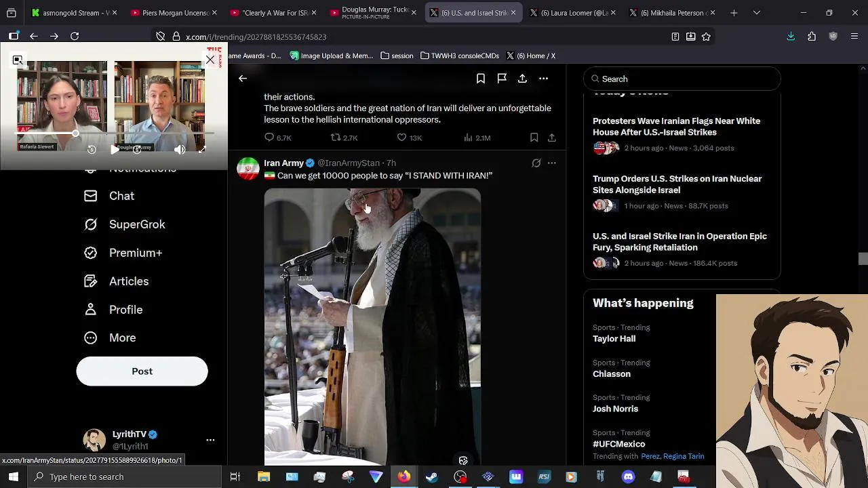Viewport: 868px width, 488px height.
Task: Open the @IranArmyStan handle link
Action: [349, 163]
